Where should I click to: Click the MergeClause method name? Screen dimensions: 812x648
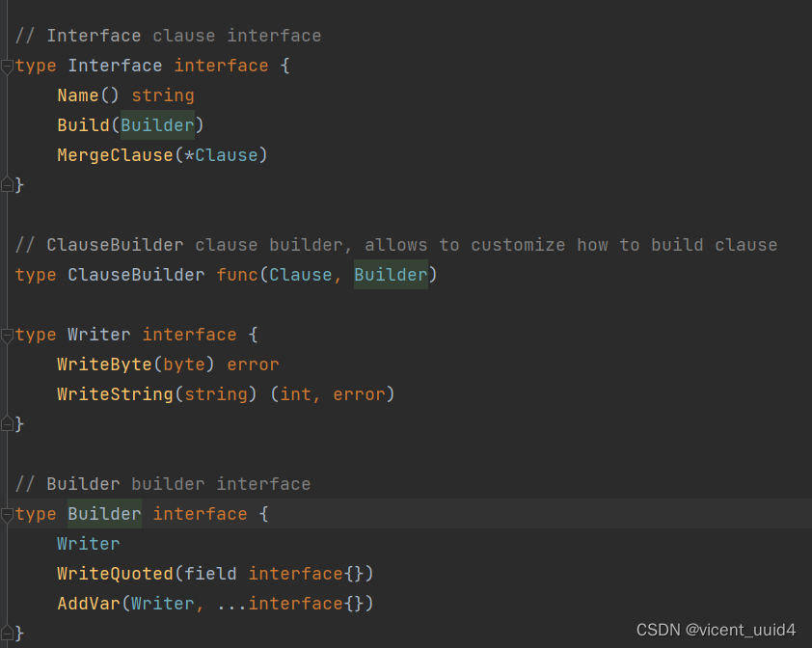[x=115, y=155]
